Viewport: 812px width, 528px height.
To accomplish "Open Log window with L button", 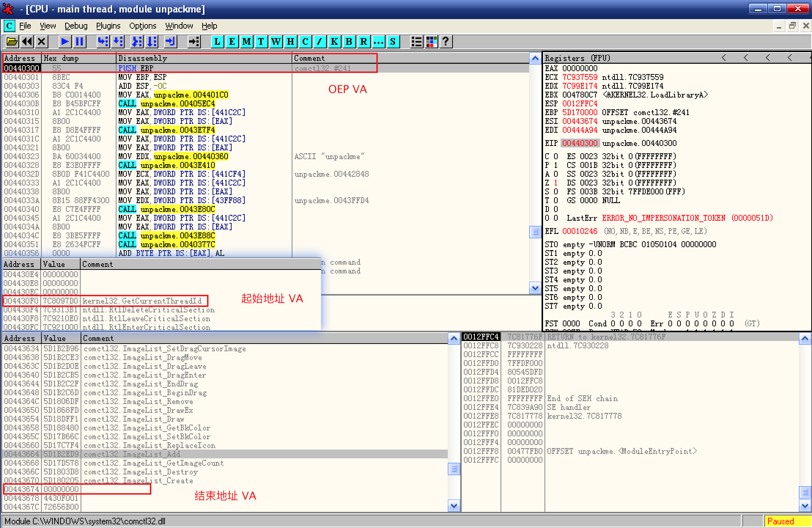I will pos(217,41).
